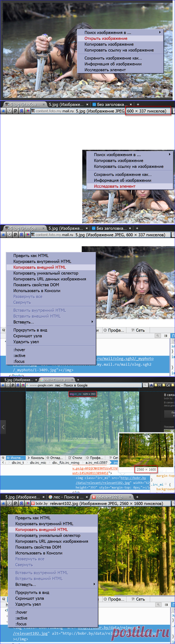Focus the www.google.com address bar
Viewport: 175px width, 644px height.
[84, 385]
